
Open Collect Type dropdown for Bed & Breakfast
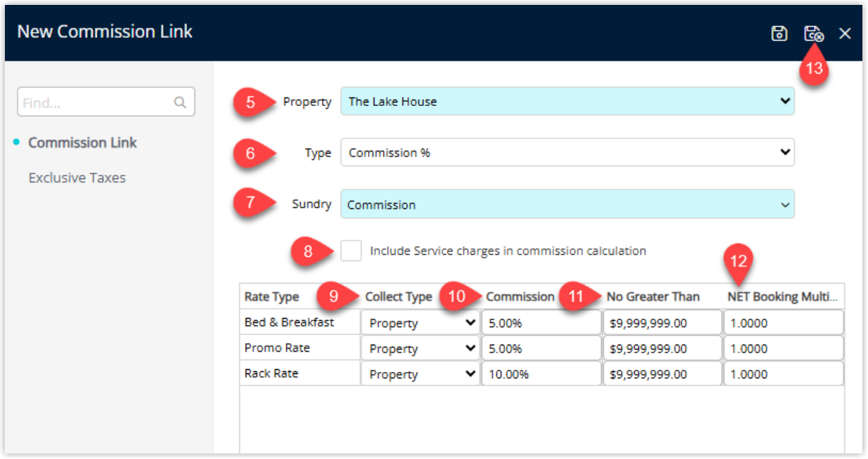coord(421,323)
